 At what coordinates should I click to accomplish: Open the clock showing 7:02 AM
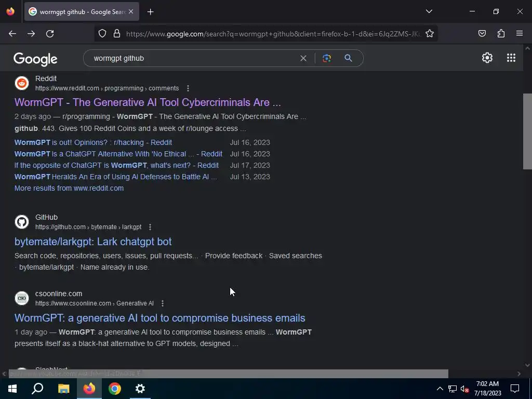coord(487,389)
